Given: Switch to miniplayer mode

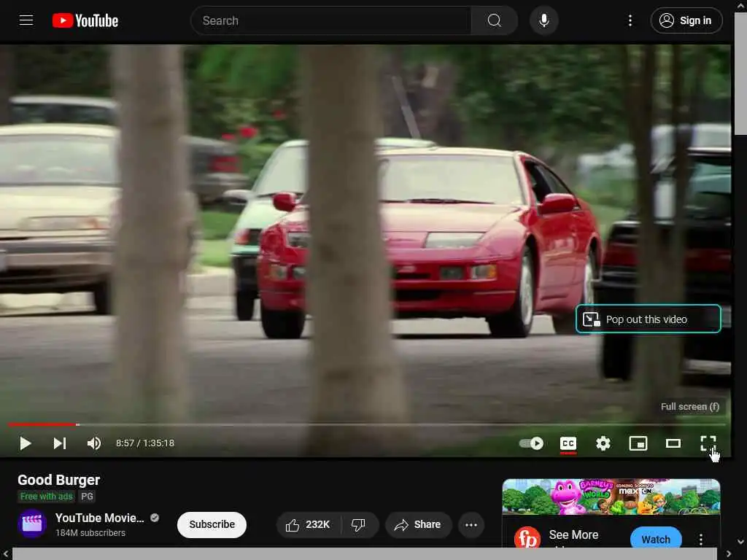Looking at the screenshot, I should (638, 443).
